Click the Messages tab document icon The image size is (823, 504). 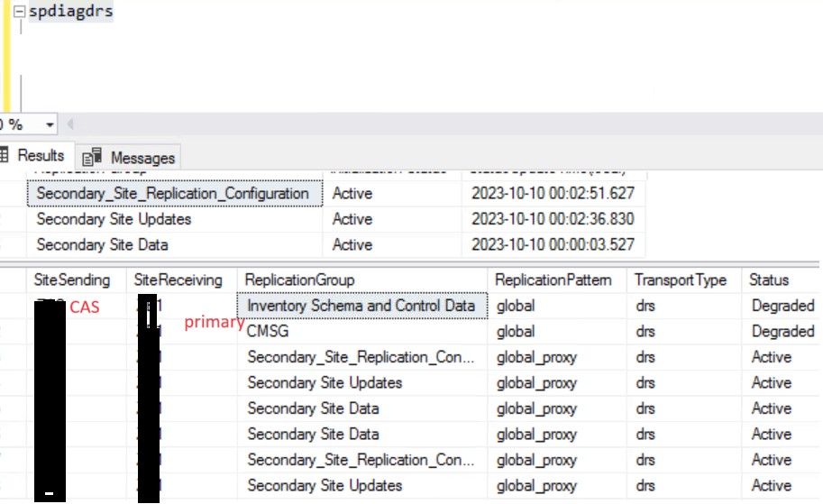[x=92, y=157]
